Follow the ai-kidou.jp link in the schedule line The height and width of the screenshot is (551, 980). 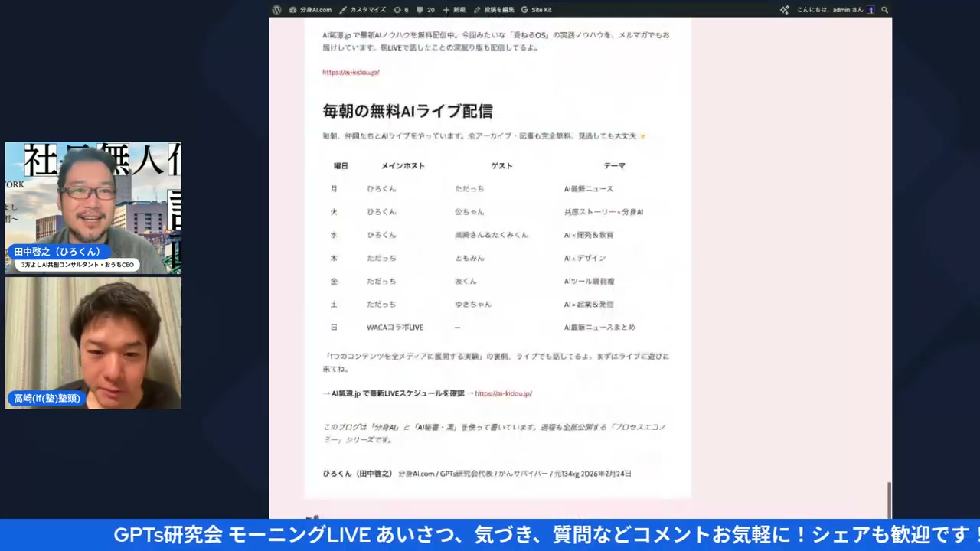[x=503, y=393]
